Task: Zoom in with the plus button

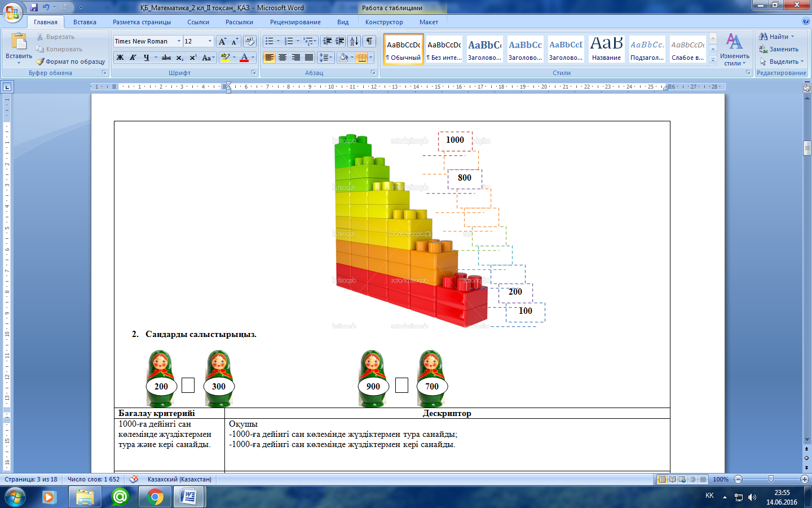Action: 805,479
